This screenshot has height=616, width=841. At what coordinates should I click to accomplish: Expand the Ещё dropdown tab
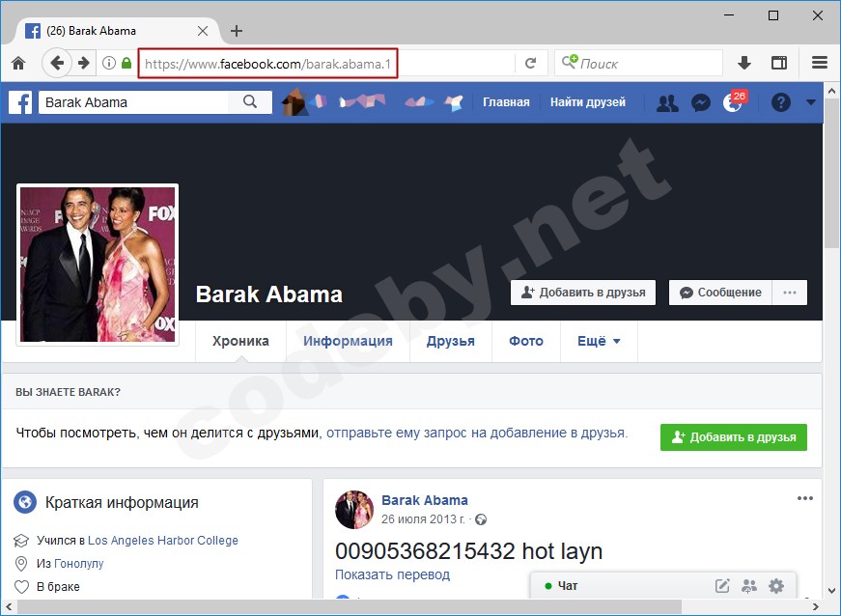[599, 341]
